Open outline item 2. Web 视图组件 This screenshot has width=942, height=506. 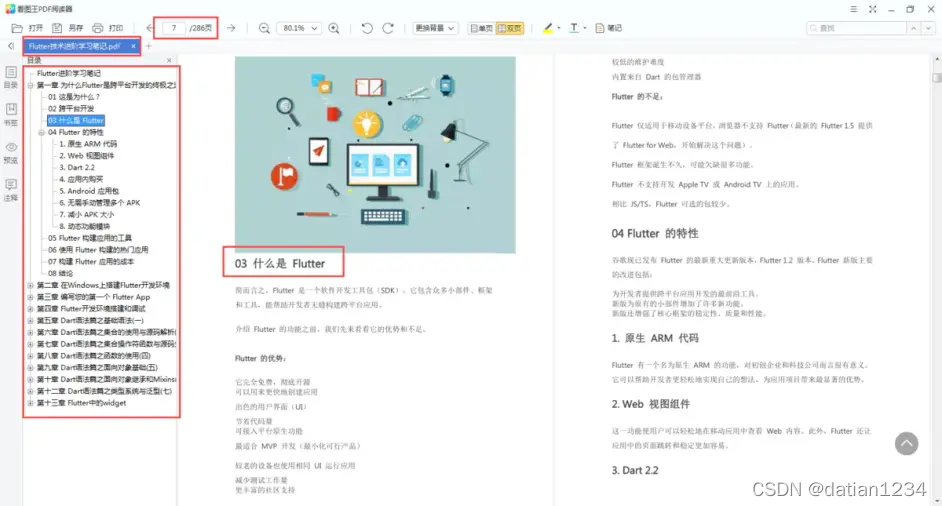[87, 156]
